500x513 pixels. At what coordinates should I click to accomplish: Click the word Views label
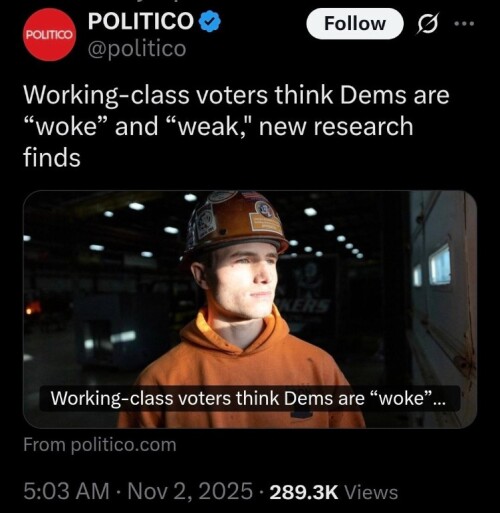pyautogui.click(x=371, y=492)
